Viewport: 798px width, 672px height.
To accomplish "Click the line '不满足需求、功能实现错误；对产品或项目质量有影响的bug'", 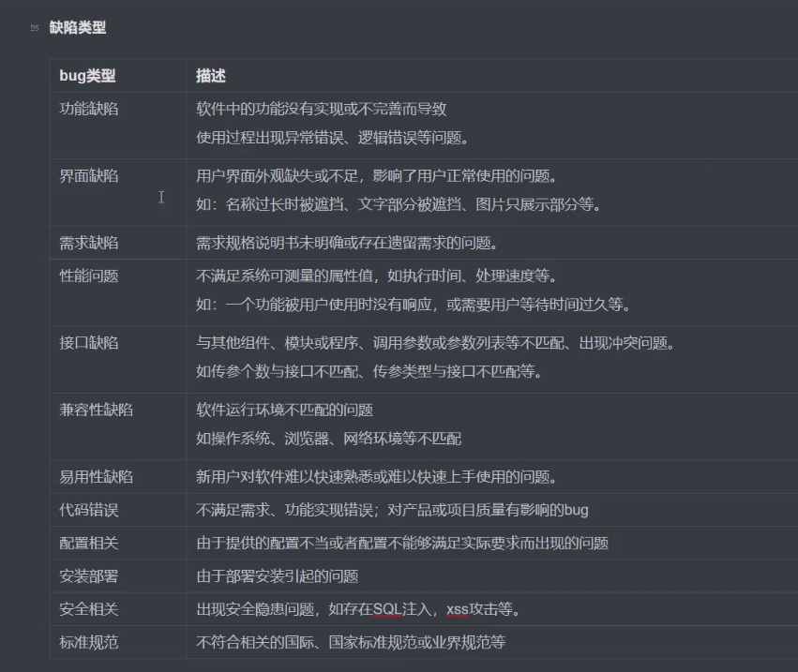I will point(392,510).
